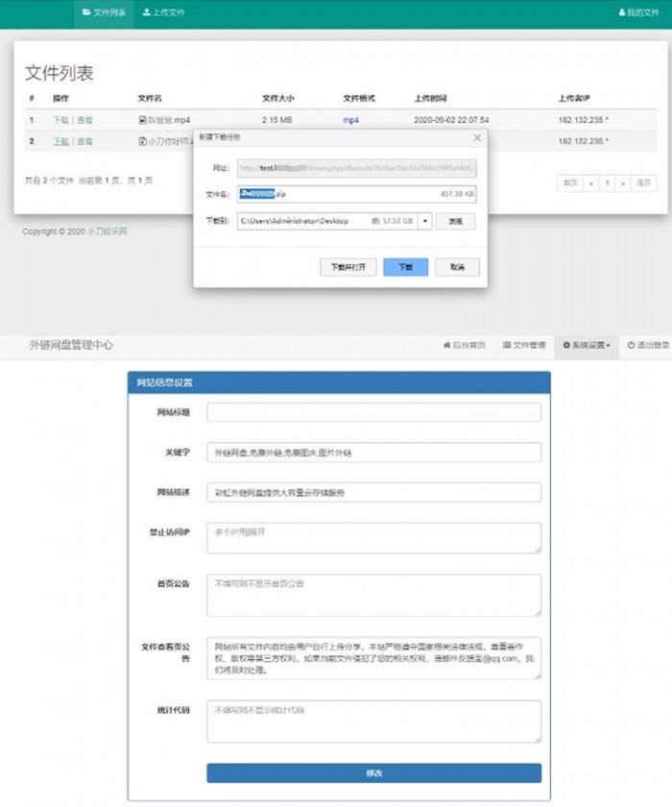Open 文件管理 list icon menu
Viewport: 672px width, 807px height.
(524, 345)
